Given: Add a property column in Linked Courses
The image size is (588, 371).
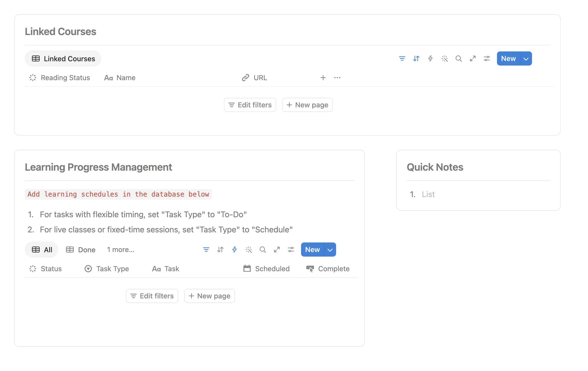Looking at the screenshot, I should coord(323,78).
